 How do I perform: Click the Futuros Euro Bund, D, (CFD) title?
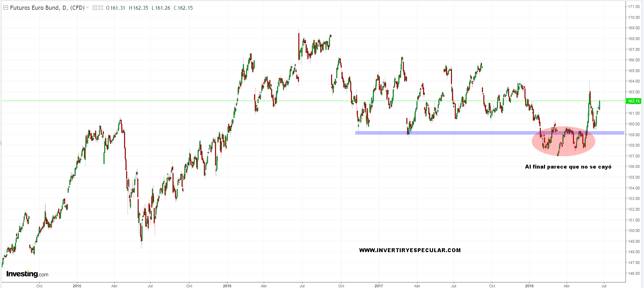(47, 8)
